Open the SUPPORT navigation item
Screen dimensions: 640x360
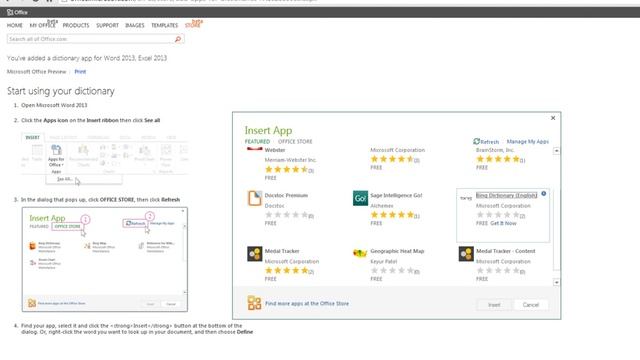pos(107,25)
